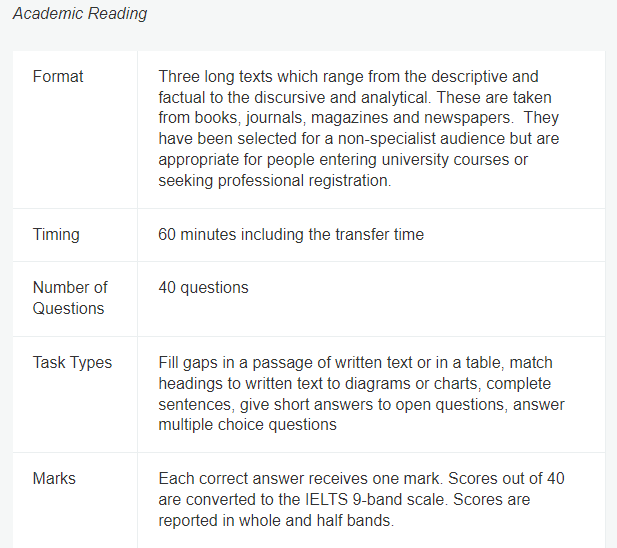Click the Academic Reading heading
The width and height of the screenshot is (617, 548).
coord(80,13)
